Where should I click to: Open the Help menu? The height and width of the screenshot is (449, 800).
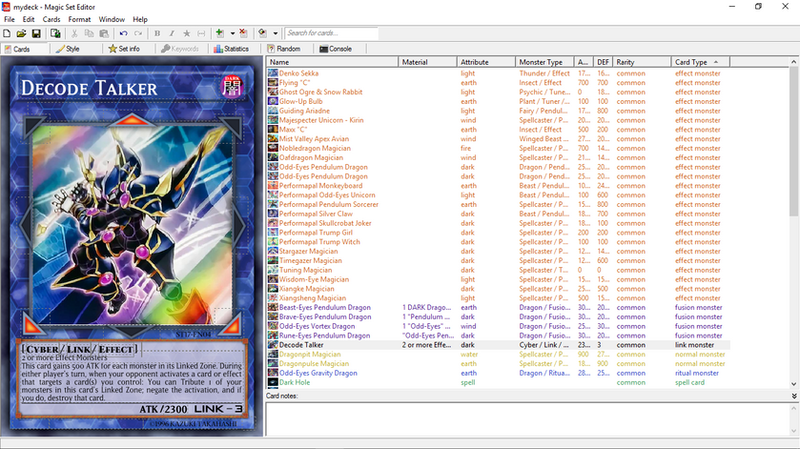click(x=140, y=19)
